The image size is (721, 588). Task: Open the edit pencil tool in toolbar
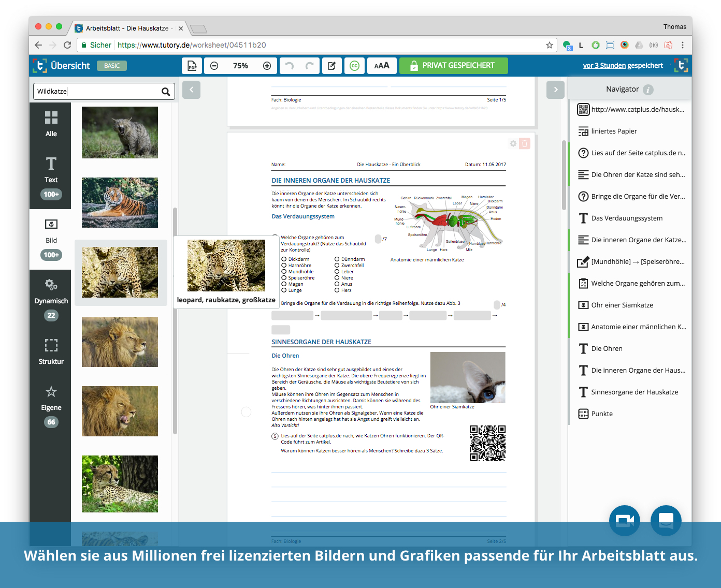332,66
